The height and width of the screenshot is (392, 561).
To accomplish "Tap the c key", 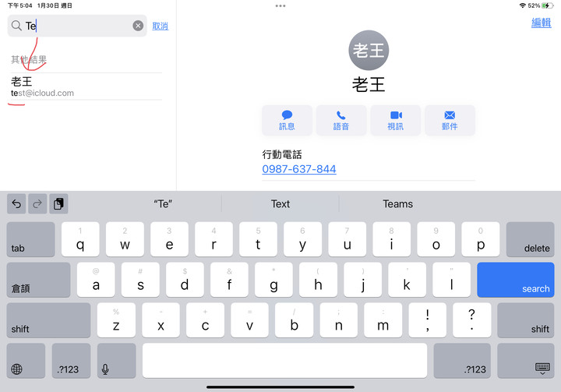I will click(205, 320).
